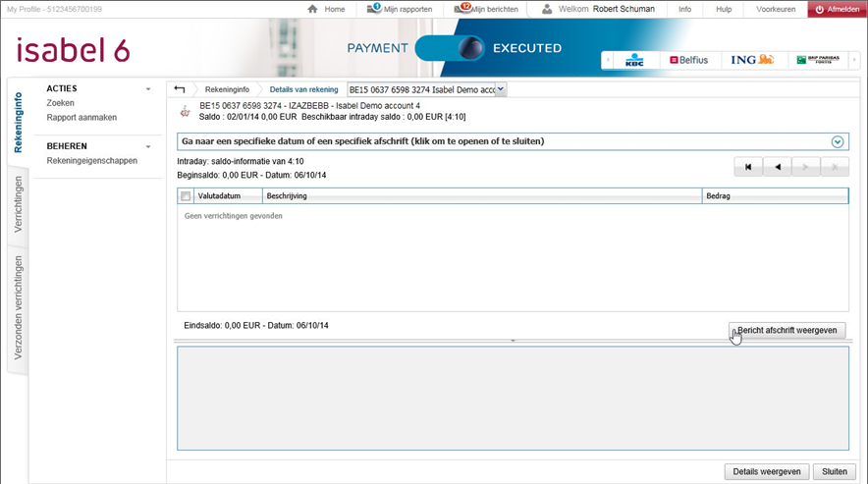Go to first statement navigation button

(748, 167)
